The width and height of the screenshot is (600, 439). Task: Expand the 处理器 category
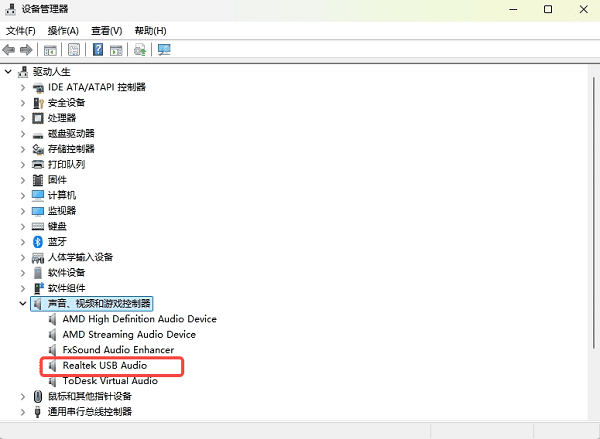23,118
